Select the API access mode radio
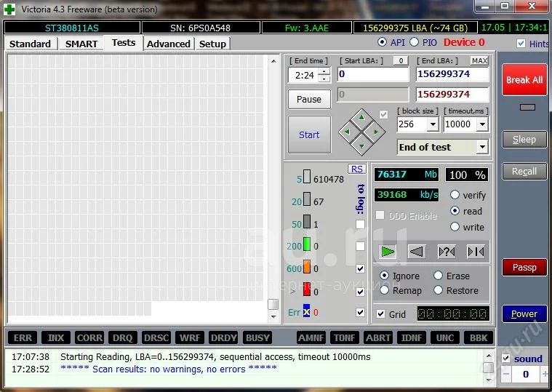Viewport: 552px width, 392px height. tap(382, 42)
